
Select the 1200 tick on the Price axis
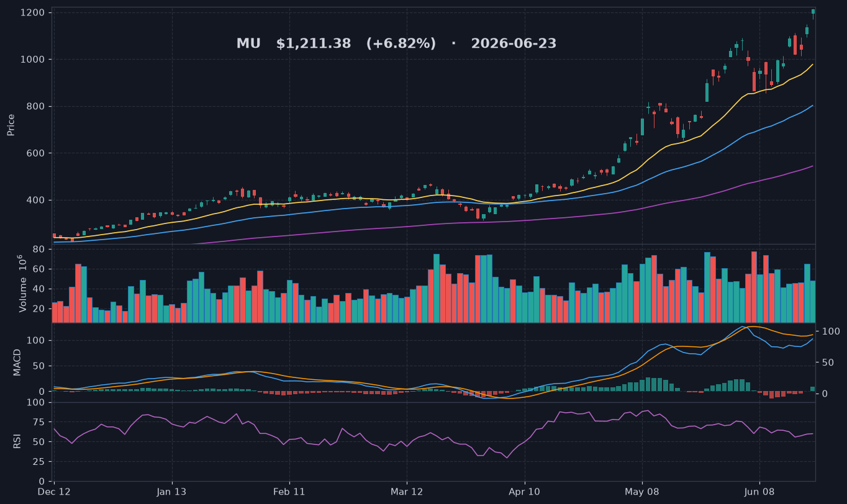[32, 13]
